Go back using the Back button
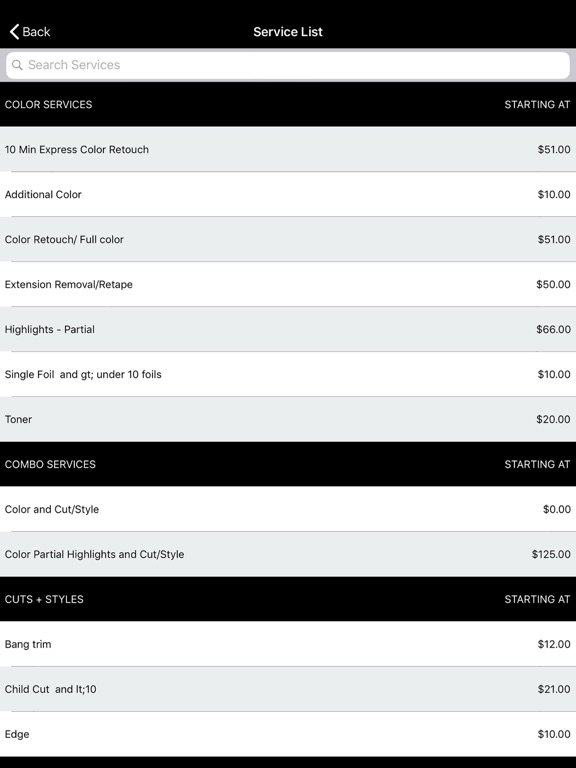 30,32
